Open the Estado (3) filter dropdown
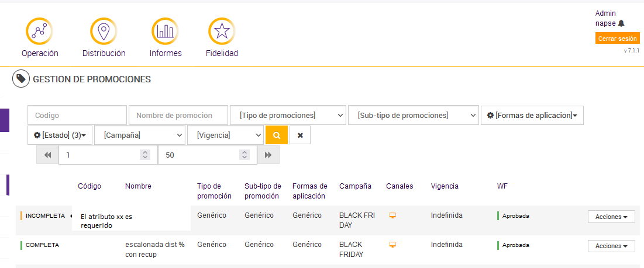This screenshot has width=644, height=268. (60, 135)
